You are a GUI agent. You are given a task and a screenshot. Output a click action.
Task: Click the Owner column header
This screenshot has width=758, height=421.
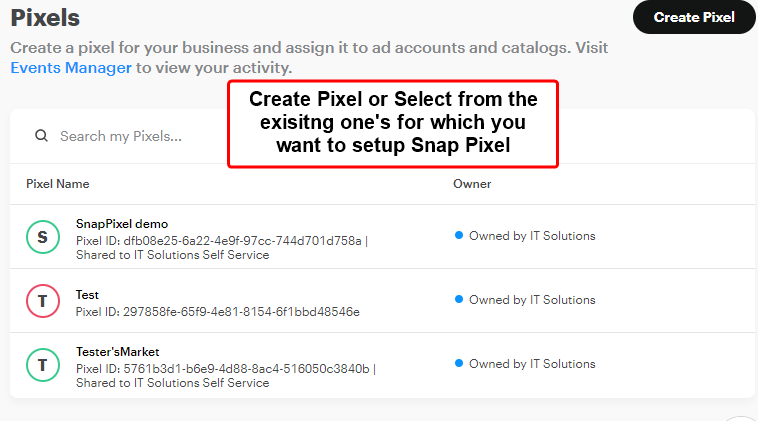[x=472, y=184]
